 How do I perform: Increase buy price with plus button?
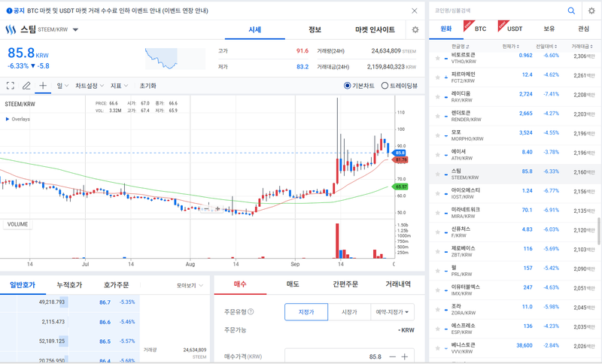[405, 356]
